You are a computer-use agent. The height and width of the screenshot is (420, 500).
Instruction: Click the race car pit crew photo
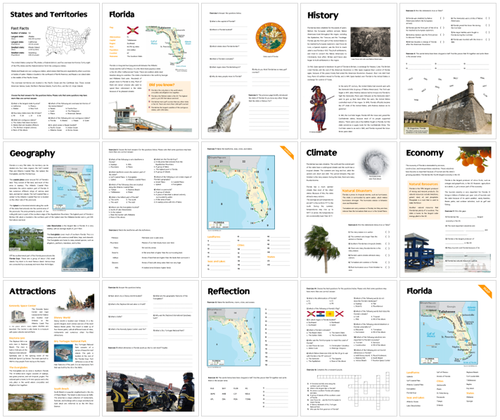(150, 391)
